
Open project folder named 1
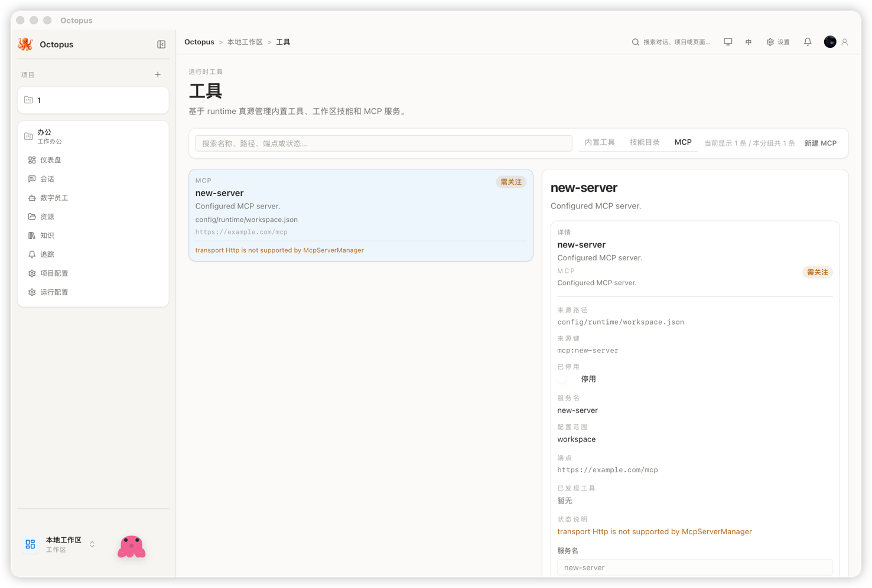pyautogui.click(x=93, y=100)
